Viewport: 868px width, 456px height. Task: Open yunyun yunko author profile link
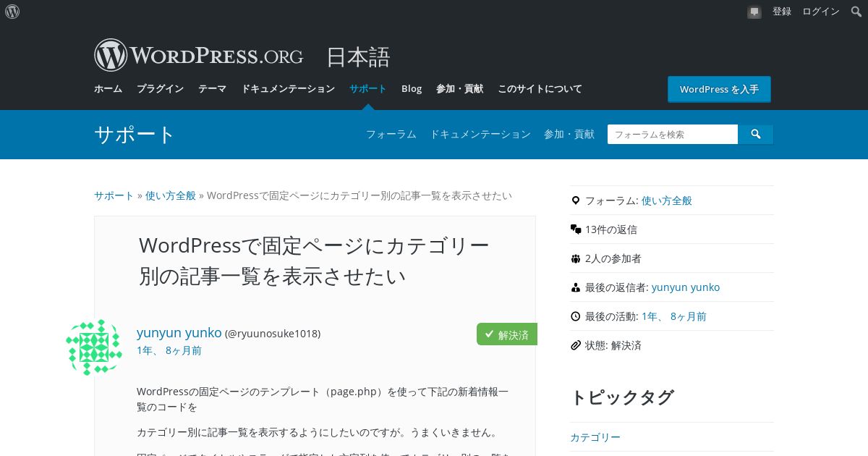coord(179,333)
